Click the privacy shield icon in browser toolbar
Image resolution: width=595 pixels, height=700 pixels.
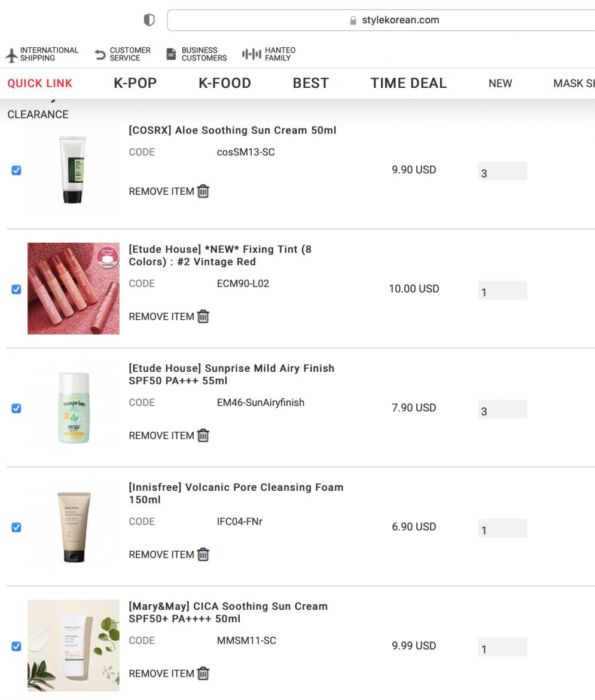[149, 20]
